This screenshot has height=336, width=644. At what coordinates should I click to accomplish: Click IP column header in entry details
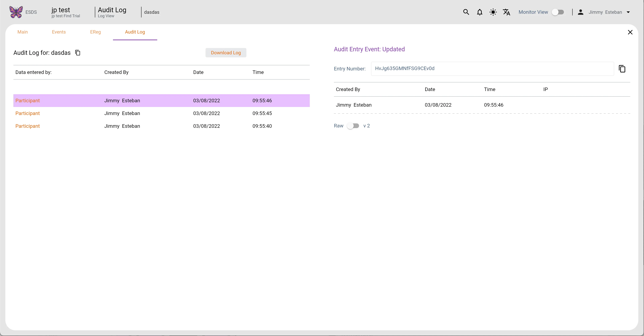(x=545, y=89)
